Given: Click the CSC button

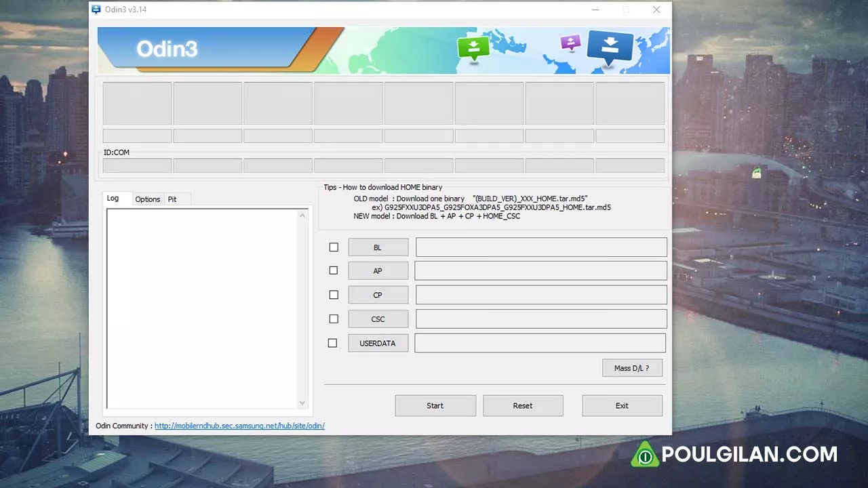Looking at the screenshot, I should pos(378,319).
